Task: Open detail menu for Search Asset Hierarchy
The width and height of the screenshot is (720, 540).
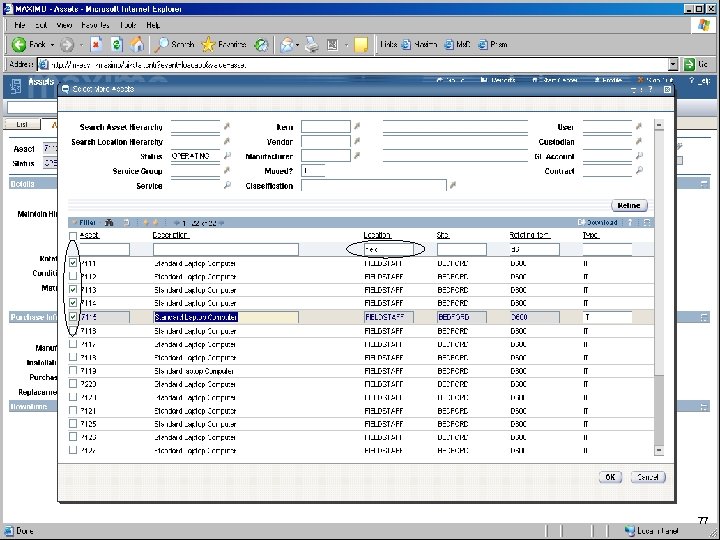Action: click(227, 126)
